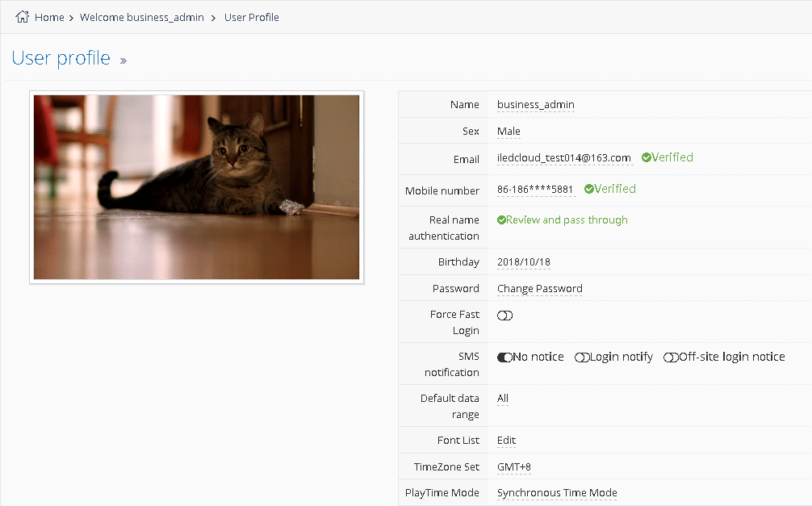Click the green check icon beside Email Verified
Viewport: 812px width, 506px height.
click(647, 157)
